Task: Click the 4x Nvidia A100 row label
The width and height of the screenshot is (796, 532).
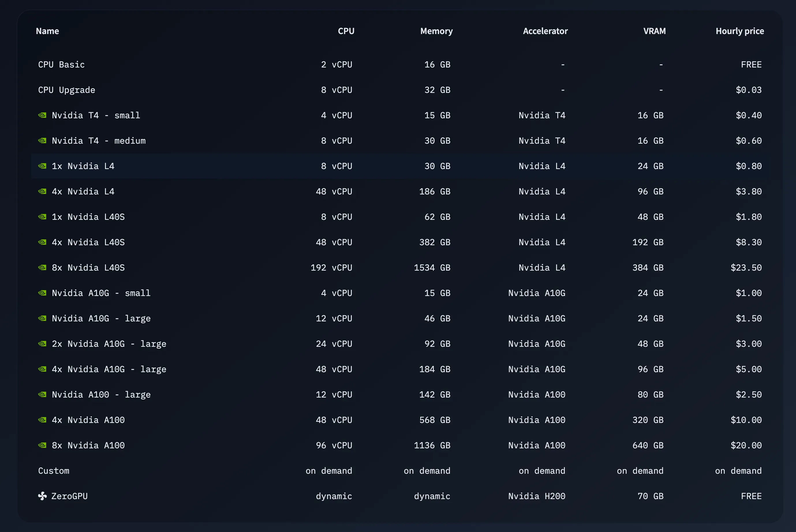Action: click(88, 420)
